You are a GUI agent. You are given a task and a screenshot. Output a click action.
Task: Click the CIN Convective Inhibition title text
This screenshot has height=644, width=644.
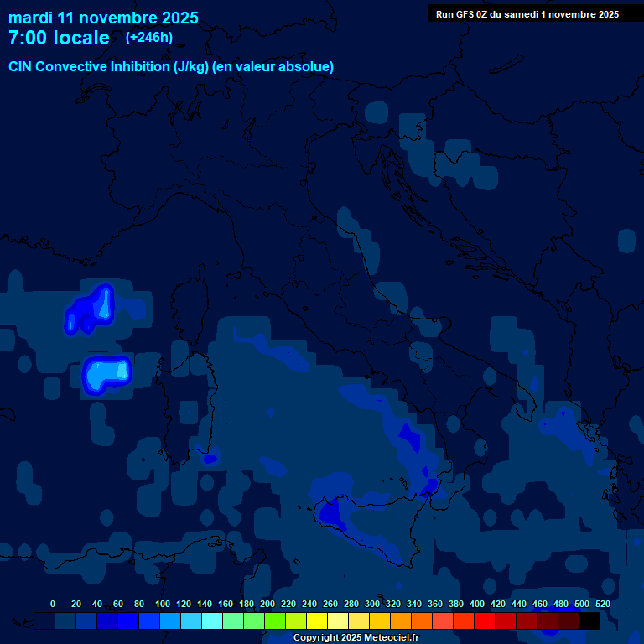(171, 66)
